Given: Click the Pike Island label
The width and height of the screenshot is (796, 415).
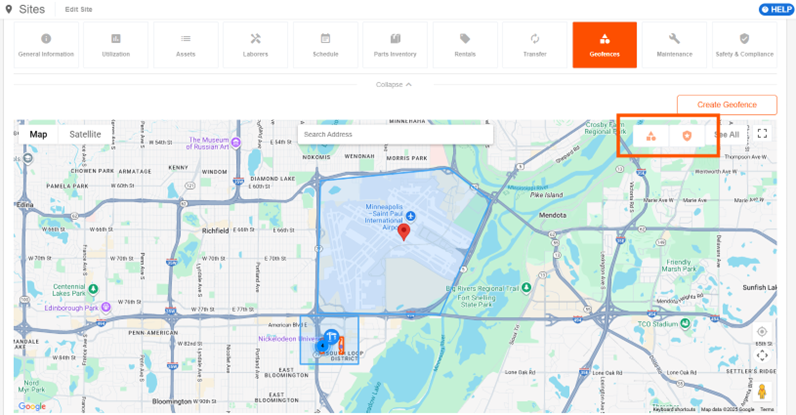Looking at the screenshot, I should [546, 195].
